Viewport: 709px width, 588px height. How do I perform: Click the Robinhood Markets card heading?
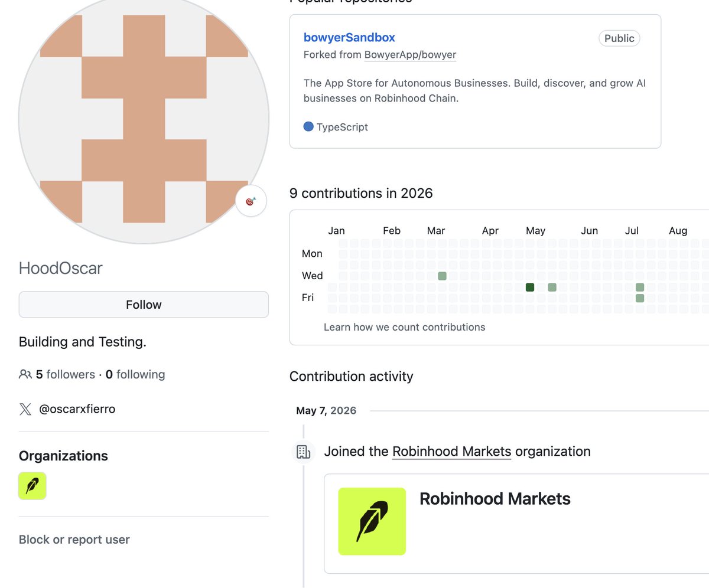(495, 499)
